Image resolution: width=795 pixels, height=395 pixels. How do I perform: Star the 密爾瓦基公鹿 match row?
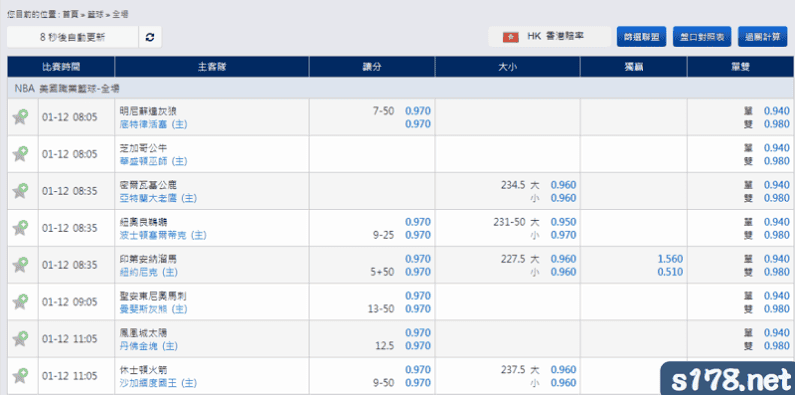pos(20,191)
